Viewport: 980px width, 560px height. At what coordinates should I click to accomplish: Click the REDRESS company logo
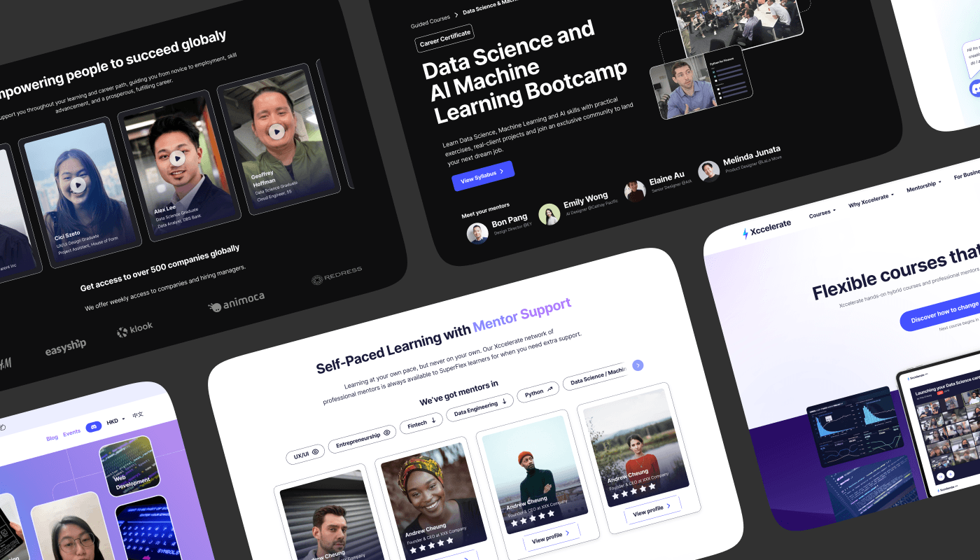pos(337,274)
